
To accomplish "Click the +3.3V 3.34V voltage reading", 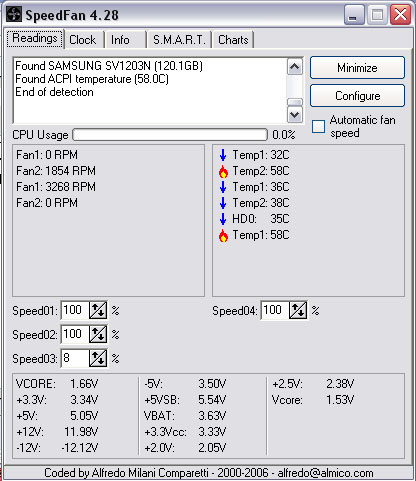I will (57, 400).
